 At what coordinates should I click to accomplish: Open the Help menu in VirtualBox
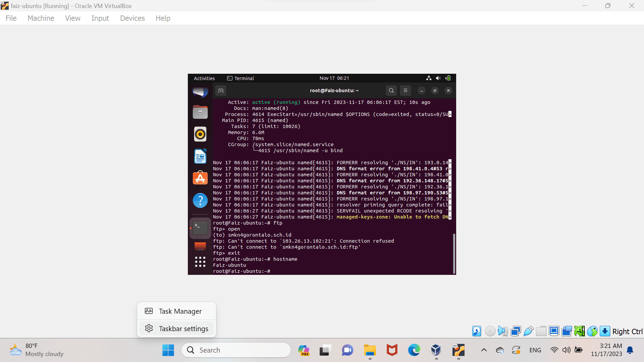[x=163, y=18]
